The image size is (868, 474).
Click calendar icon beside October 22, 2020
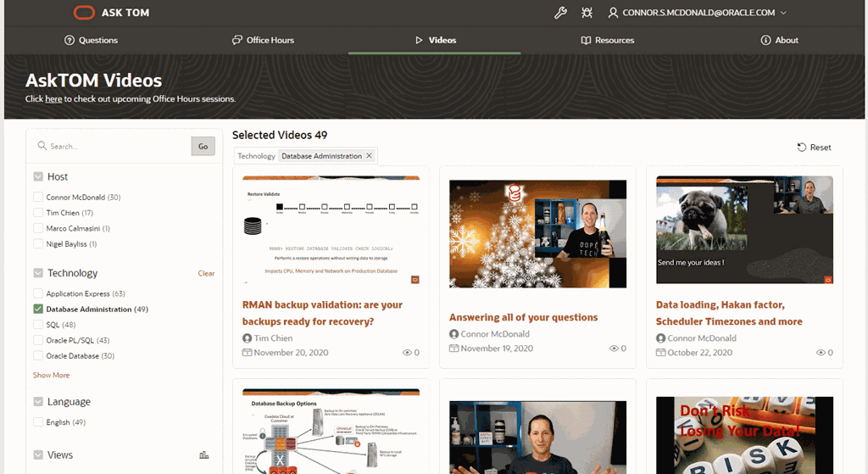[660, 352]
